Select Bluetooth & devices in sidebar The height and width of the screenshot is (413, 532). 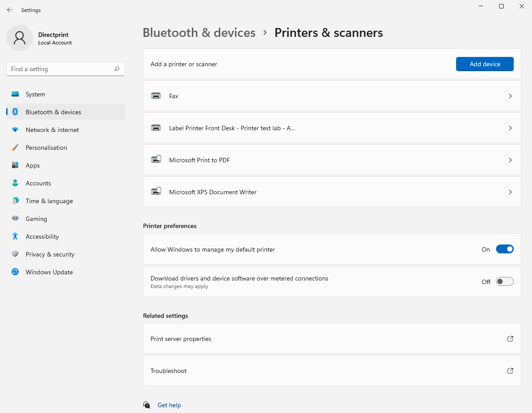[66, 112]
